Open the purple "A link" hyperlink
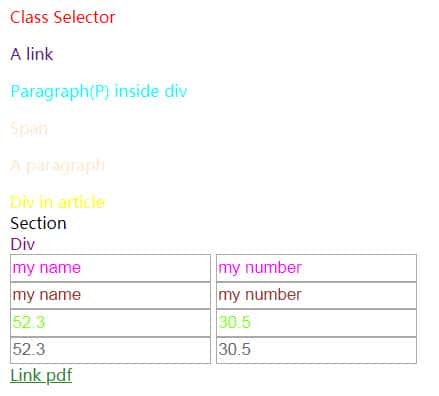This screenshot has height=396, width=439. (32, 54)
